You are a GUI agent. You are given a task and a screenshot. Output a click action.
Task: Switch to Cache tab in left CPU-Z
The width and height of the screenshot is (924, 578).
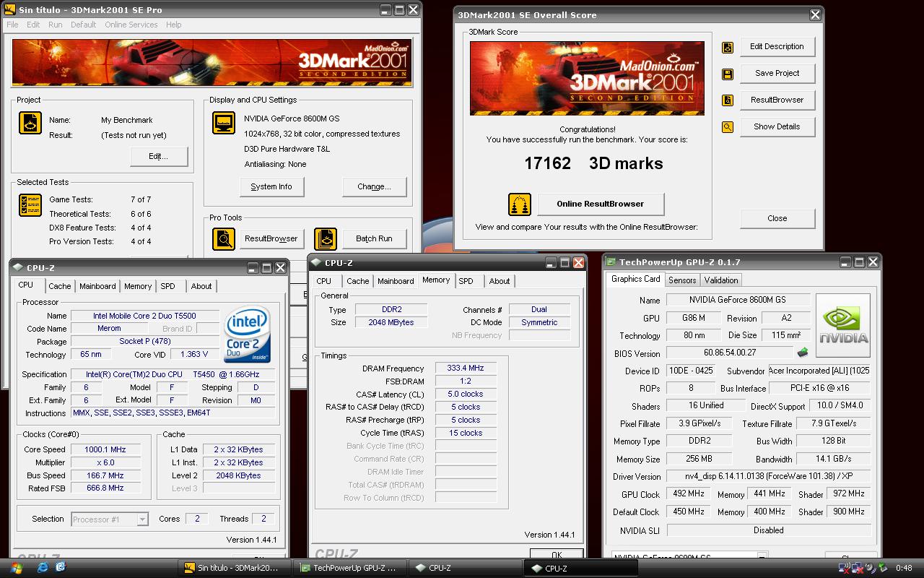coord(60,286)
